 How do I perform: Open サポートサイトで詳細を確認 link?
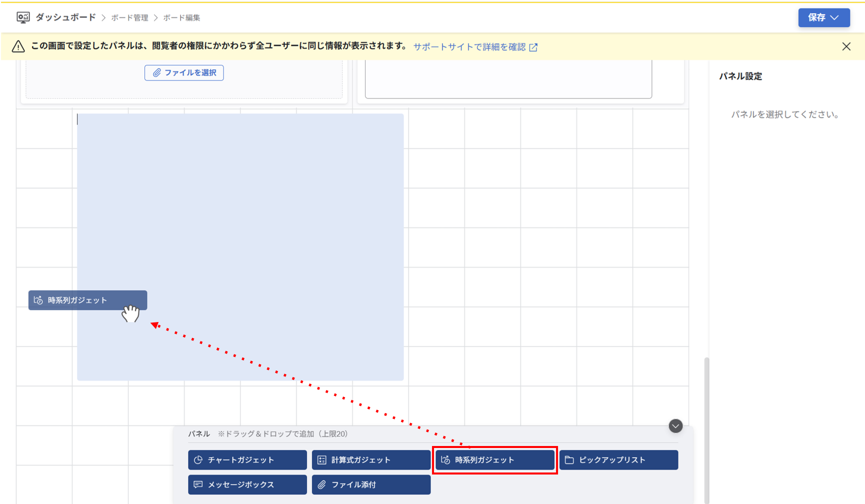469,46
